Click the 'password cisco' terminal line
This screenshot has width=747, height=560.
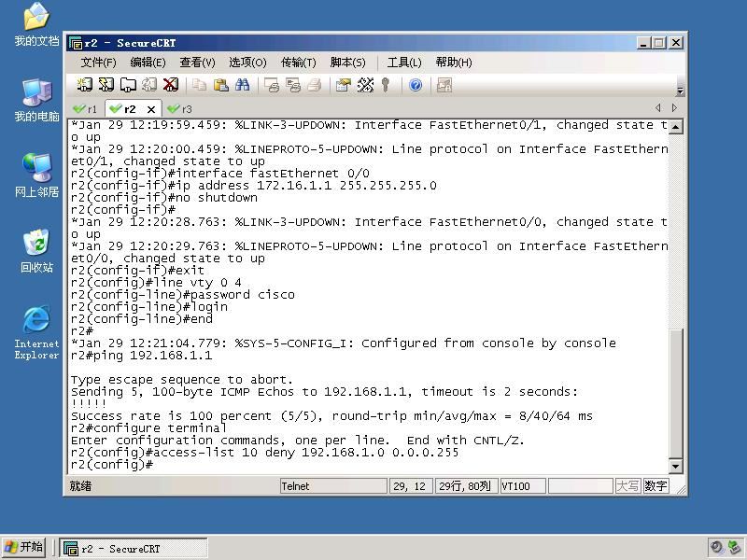[x=182, y=295]
